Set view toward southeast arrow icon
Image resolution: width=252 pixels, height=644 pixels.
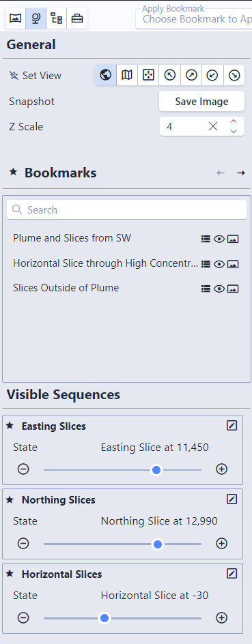(x=234, y=75)
